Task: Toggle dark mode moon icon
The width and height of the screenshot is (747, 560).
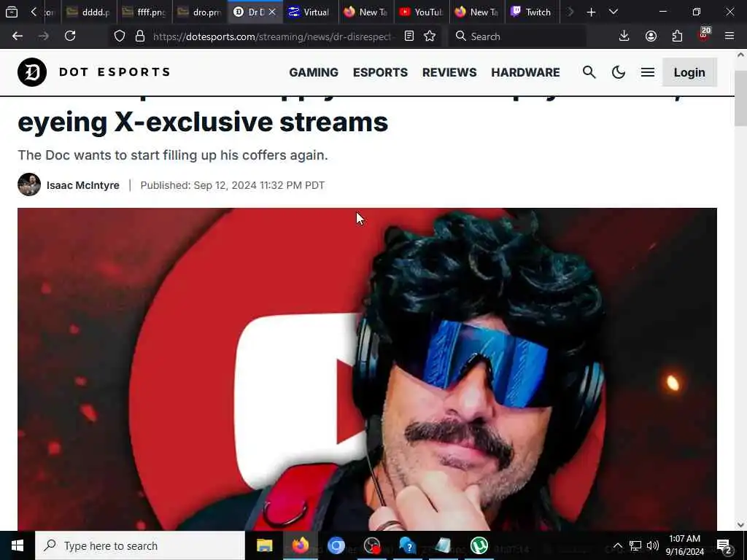Action: click(619, 72)
